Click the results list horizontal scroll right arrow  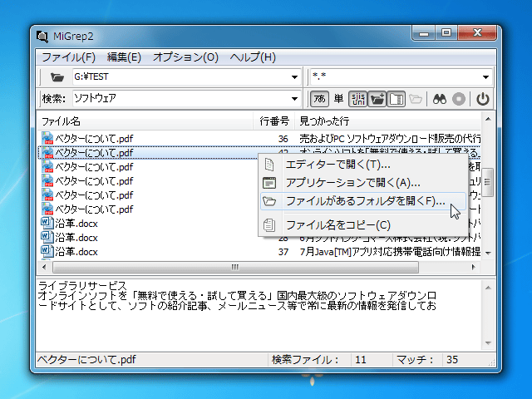click(x=472, y=268)
